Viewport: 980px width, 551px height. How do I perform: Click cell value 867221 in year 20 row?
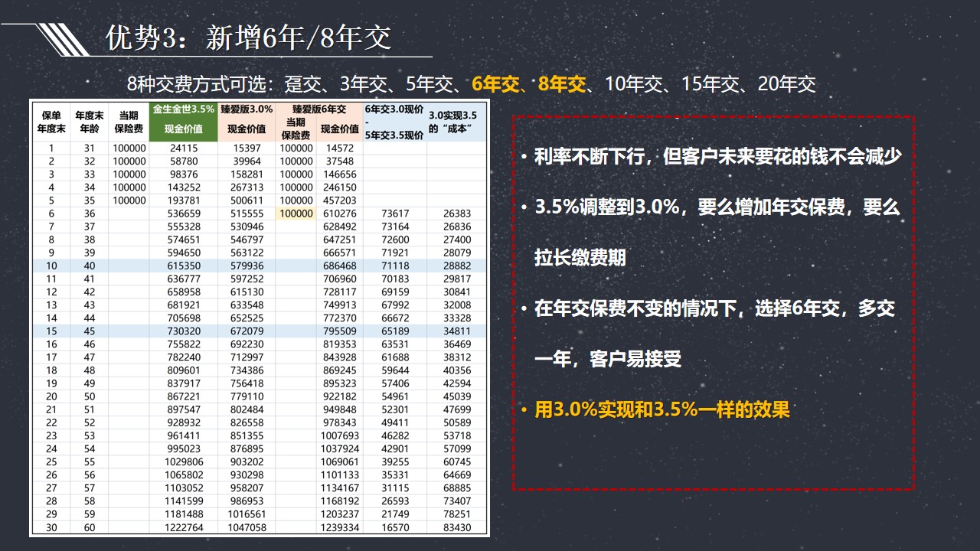[x=183, y=396]
